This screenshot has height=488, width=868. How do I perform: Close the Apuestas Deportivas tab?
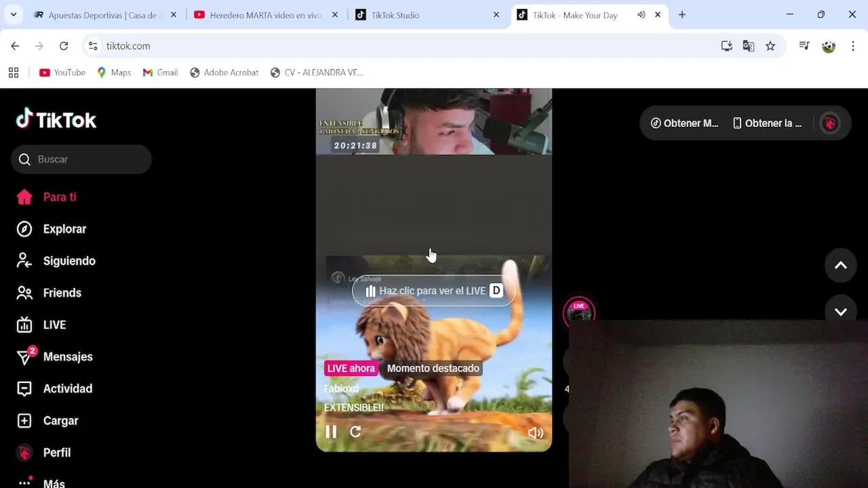pyautogui.click(x=174, y=15)
